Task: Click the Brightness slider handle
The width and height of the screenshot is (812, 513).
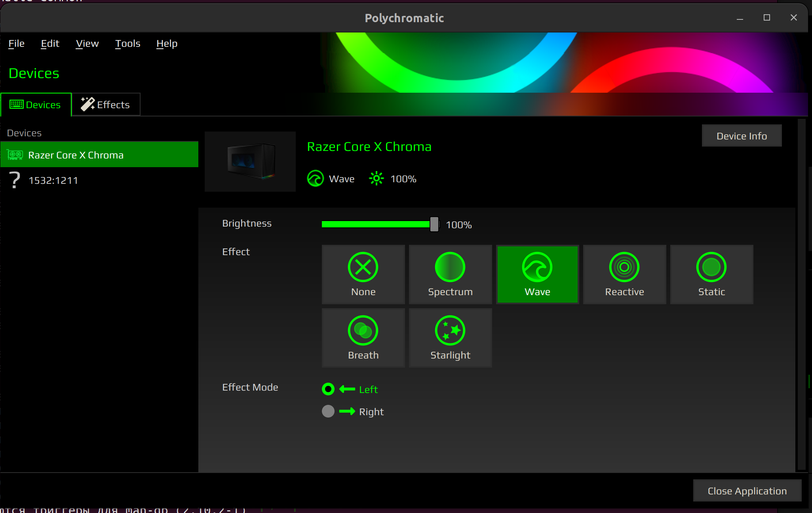Action: coord(434,224)
